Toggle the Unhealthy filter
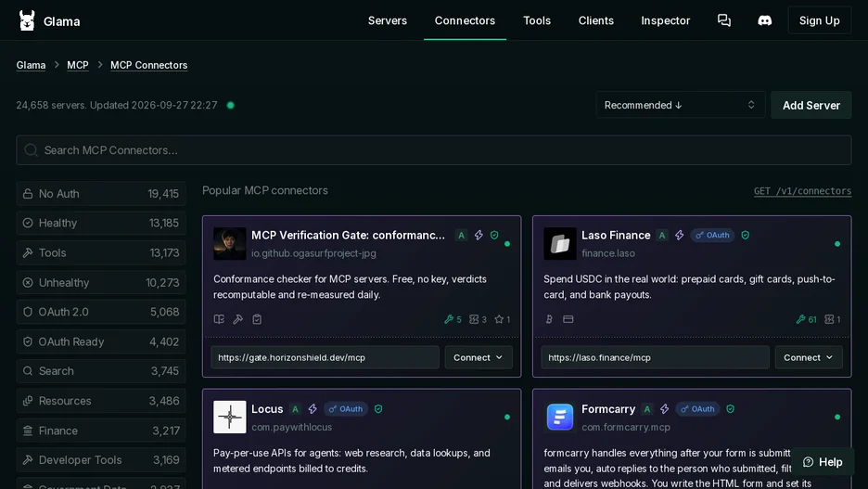Screen dimensions: 868x489 101,282
